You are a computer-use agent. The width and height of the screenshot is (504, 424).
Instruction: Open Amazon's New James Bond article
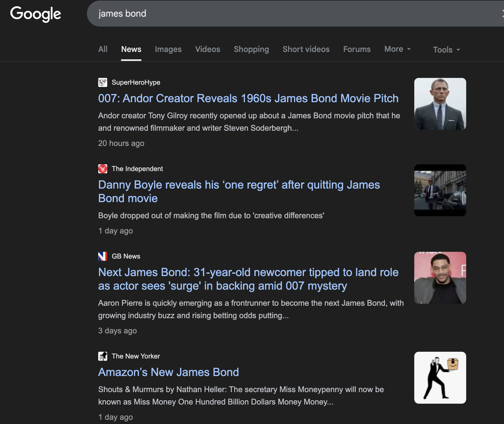(168, 372)
